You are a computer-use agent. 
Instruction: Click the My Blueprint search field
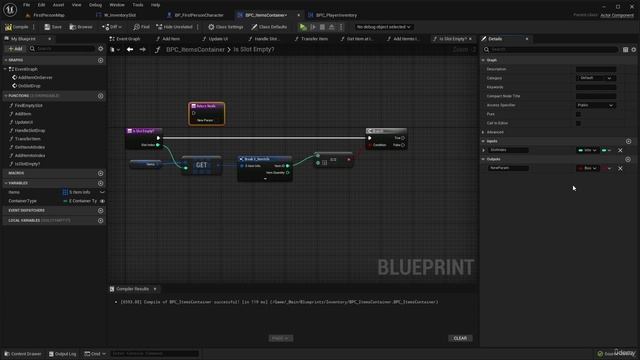click(61, 49)
